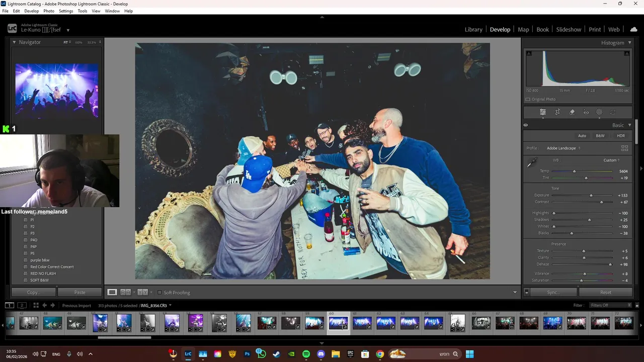This screenshot has height=362, width=644.
Task: Show the second window display 2
Action: [22, 305]
